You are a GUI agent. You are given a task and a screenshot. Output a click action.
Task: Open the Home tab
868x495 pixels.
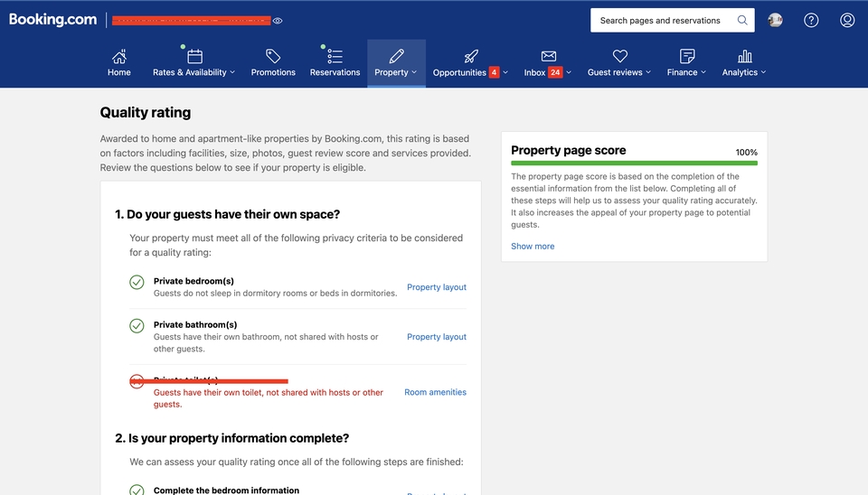click(x=119, y=63)
